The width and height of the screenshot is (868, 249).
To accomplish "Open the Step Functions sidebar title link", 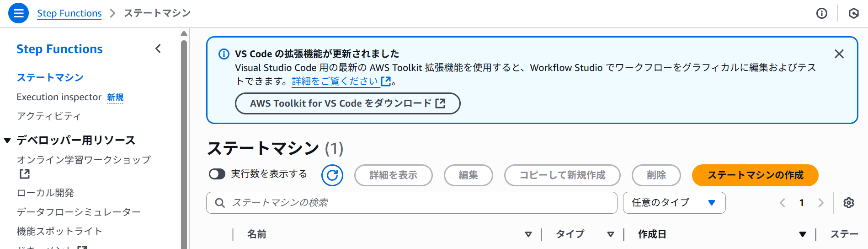I will [x=59, y=49].
